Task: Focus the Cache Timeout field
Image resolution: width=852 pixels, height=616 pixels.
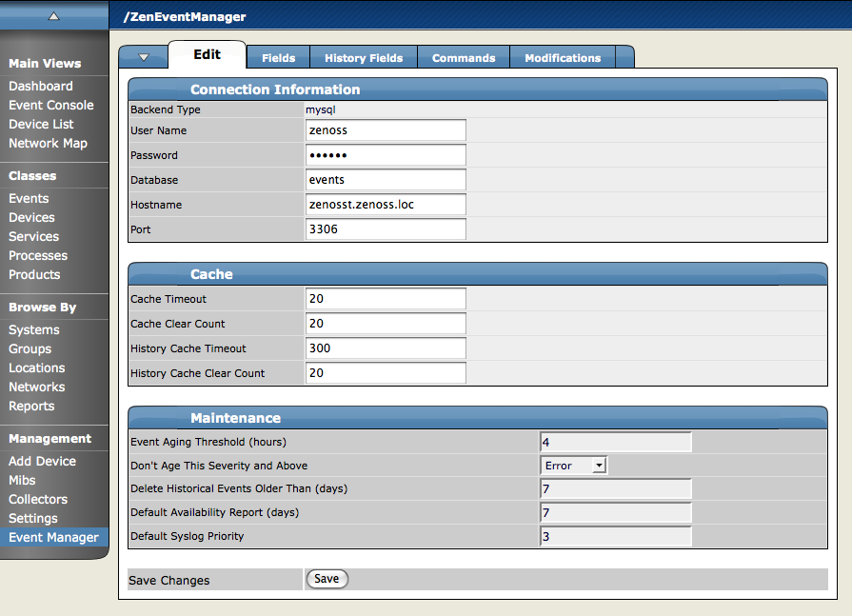Action: tap(386, 299)
